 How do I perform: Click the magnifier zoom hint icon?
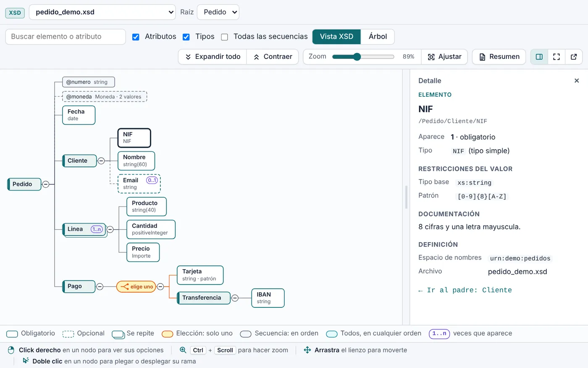point(183,350)
